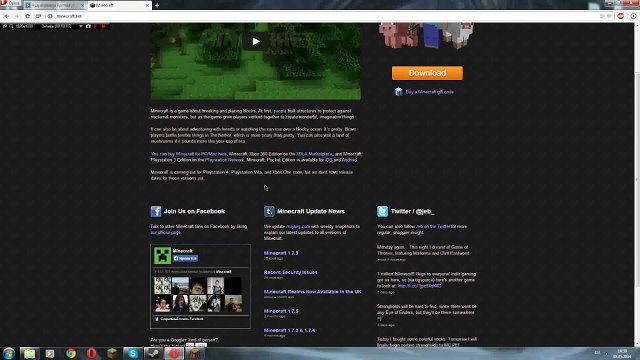
Task: Open the 'people' link in the description
Action: point(280,111)
